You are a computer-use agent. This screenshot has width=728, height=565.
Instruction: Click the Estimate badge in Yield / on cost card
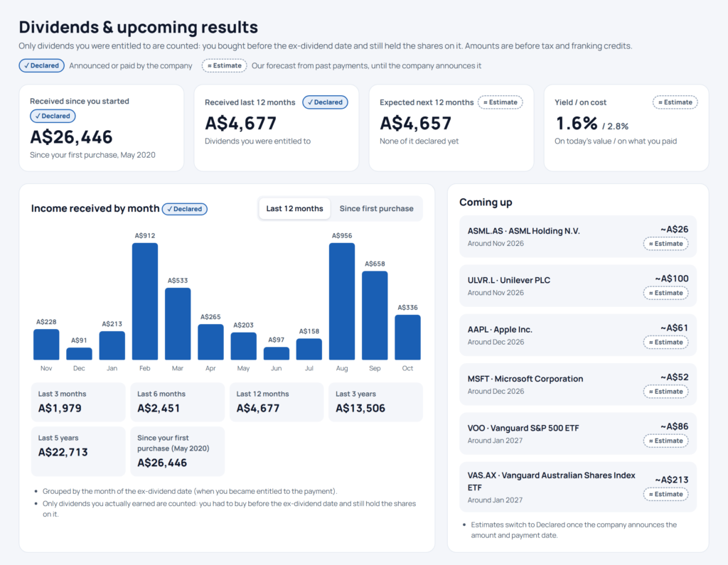pyautogui.click(x=675, y=102)
